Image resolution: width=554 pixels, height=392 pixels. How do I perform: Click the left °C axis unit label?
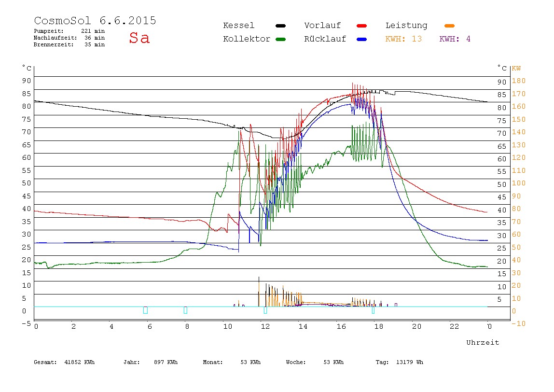(27, 68)
